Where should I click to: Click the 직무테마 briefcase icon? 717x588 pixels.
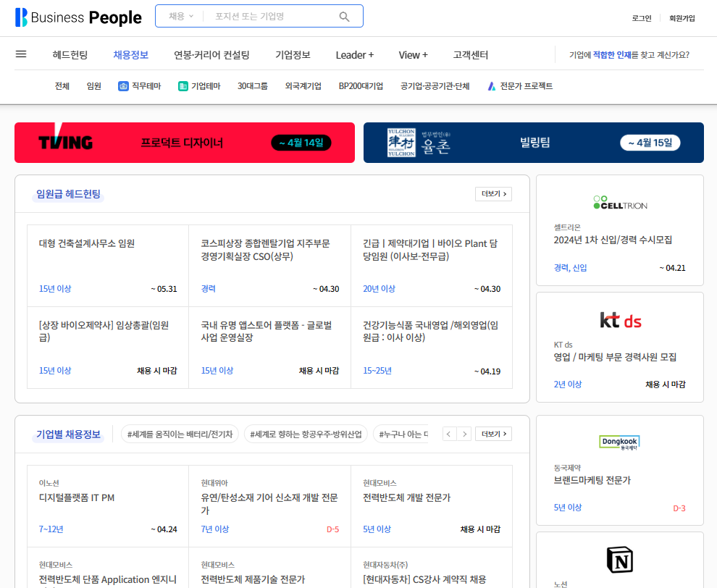[123, 86]
